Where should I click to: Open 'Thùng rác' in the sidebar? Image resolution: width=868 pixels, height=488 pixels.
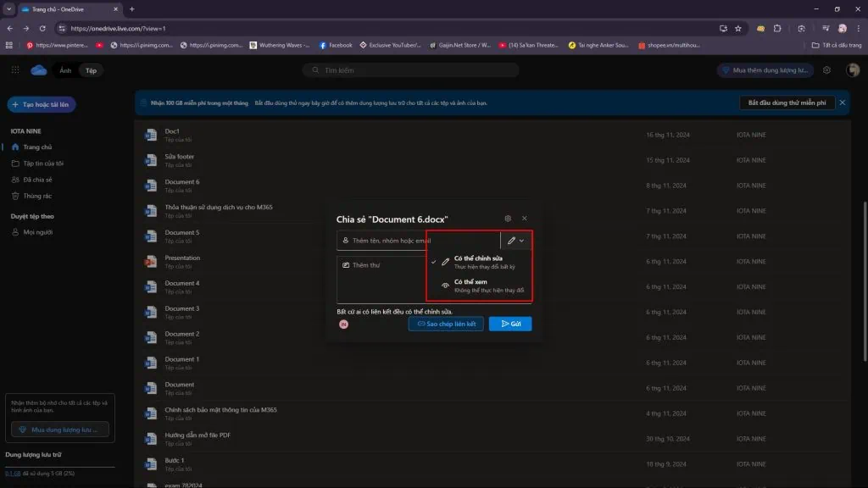37,196
